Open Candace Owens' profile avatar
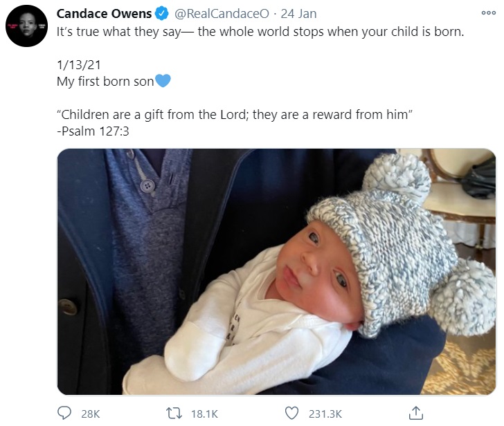 point(26,26)
